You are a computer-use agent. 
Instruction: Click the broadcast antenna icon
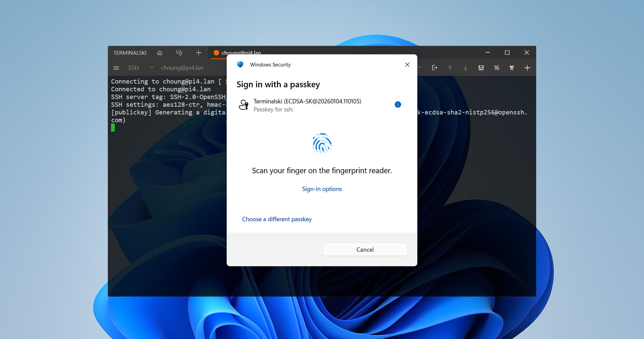[x=512, y=68]
